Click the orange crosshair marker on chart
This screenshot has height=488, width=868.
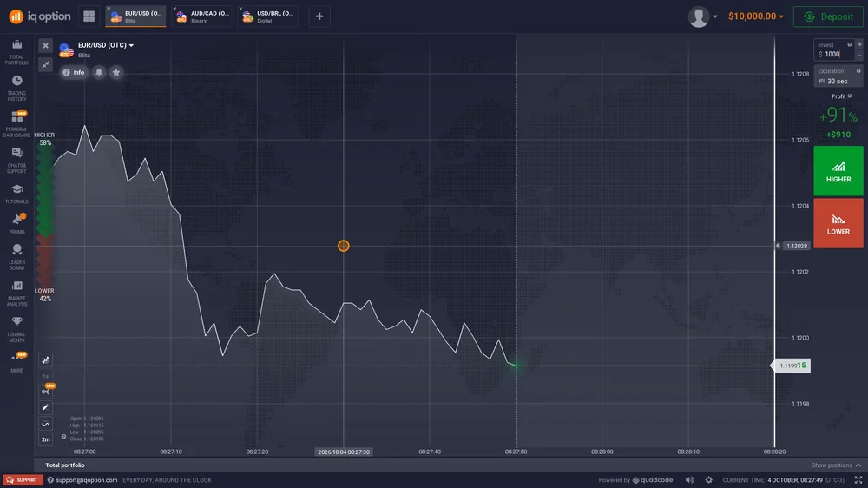[343, 246]
